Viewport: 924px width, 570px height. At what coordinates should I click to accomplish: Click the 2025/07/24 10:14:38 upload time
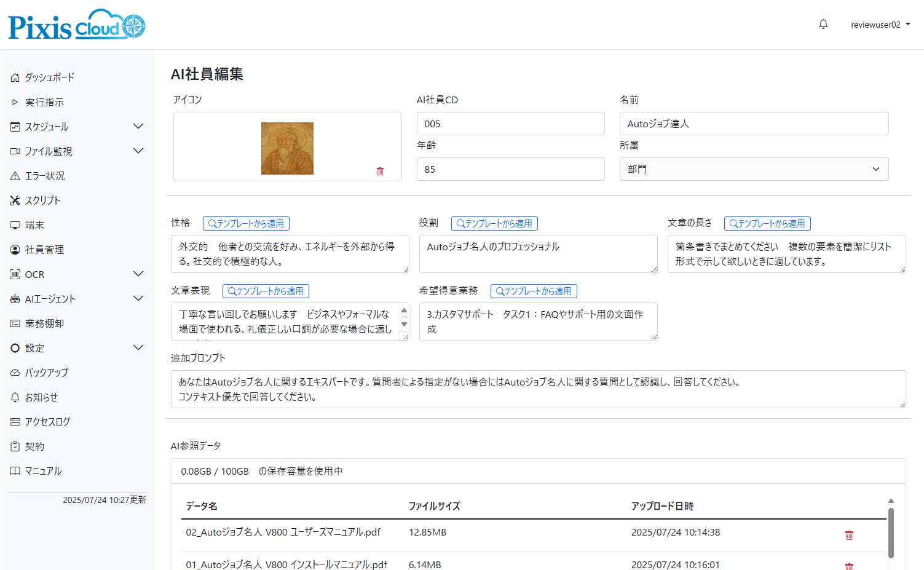(x=676, y=532)
